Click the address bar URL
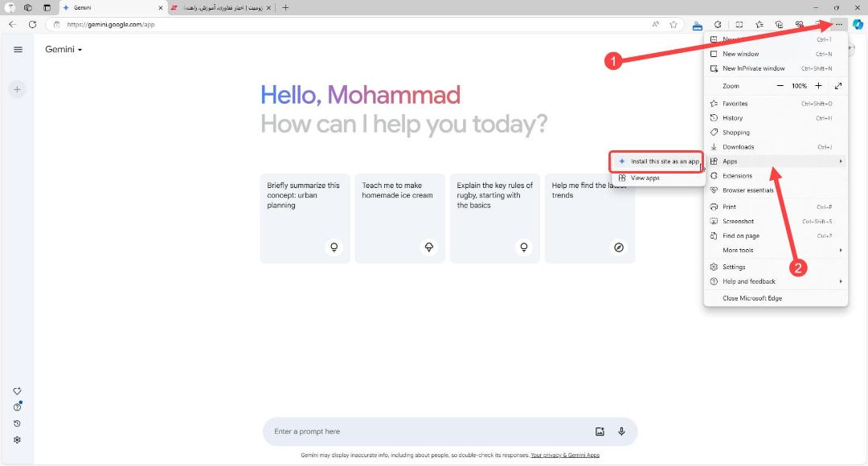The image size is (868, 466). pyautogui.click(x=111, y=24)
